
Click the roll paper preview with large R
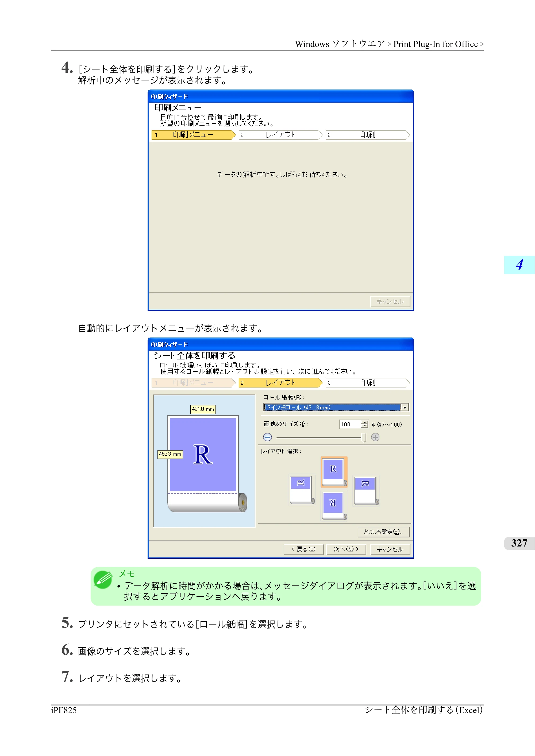(204, 461)
